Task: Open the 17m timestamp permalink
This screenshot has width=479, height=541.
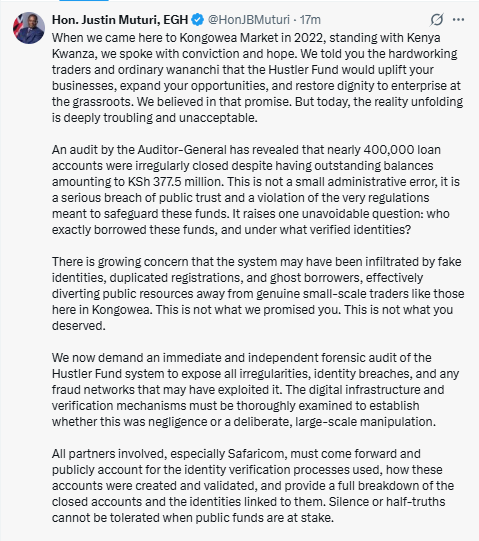Action: [x=310, y=20]
